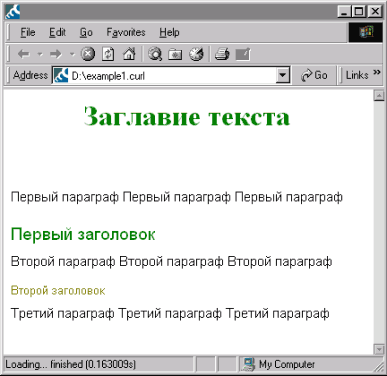Open the Favorites menu
This screenshot has height=376, width=387.
126,32
